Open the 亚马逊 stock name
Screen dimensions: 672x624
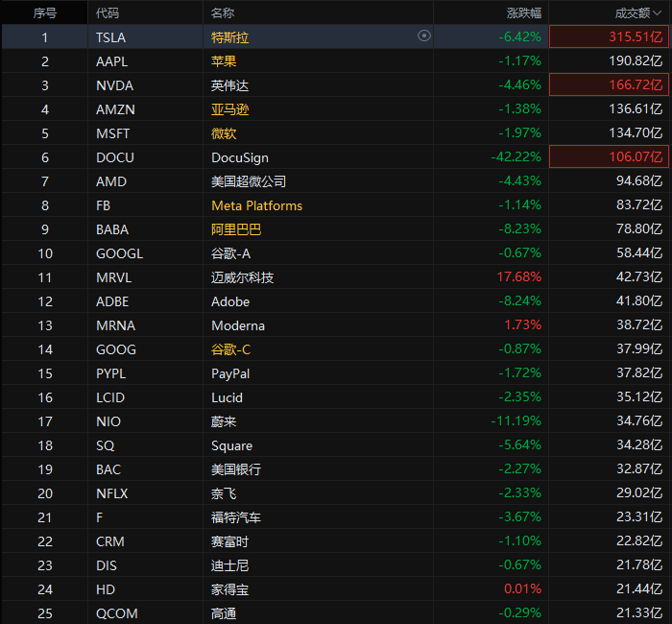click(x=229, y=109)
